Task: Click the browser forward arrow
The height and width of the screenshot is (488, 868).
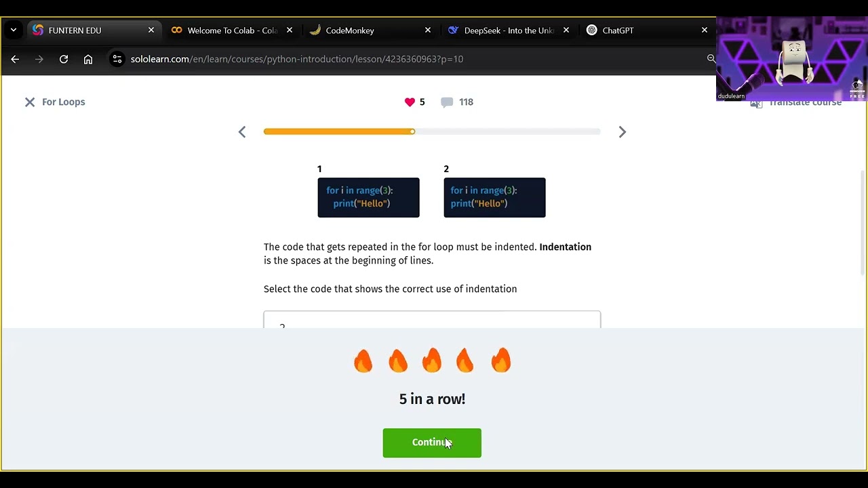Action: [39, 59]
